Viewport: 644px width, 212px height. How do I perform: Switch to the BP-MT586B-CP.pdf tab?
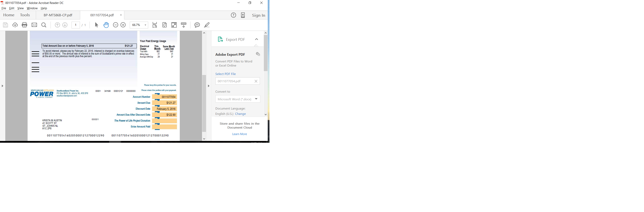coord(58,15)
